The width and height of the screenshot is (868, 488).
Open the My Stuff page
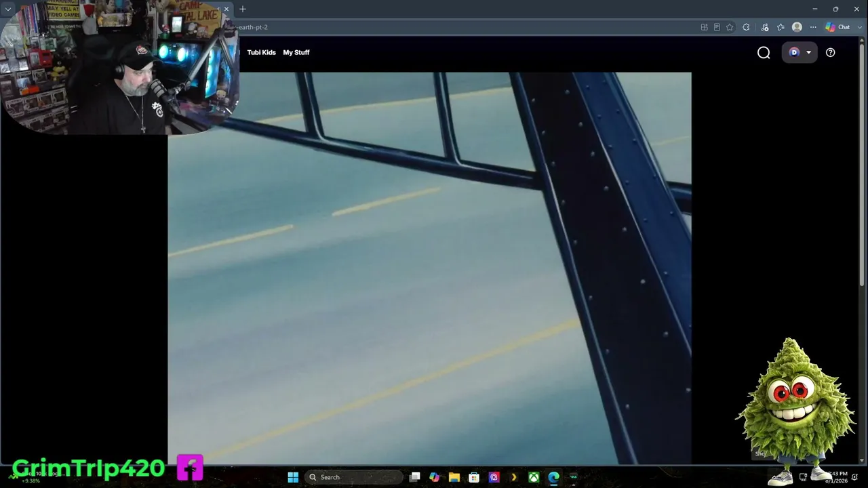pos(296,52)
